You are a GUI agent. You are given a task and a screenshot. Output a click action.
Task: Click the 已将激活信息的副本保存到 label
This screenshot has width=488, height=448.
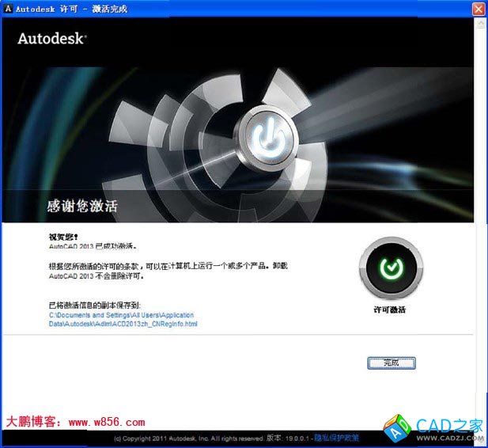(94, 304)
